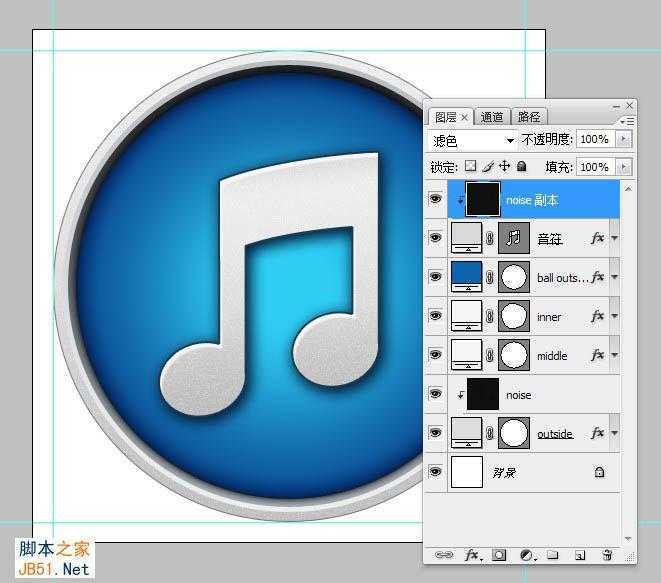Image resolution: width=661 pixels, height=583 pixels.
Task: Click the fx badge on middle layer
Action: [597, 355]
